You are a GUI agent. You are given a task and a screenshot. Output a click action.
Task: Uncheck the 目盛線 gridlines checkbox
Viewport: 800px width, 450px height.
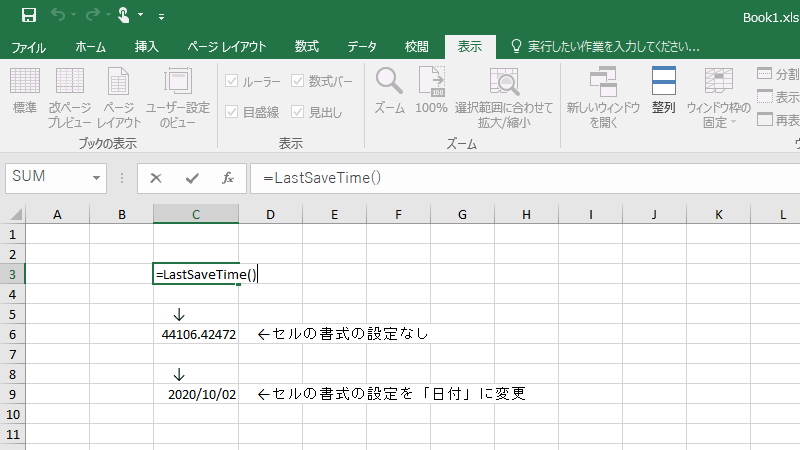(232, 112)
